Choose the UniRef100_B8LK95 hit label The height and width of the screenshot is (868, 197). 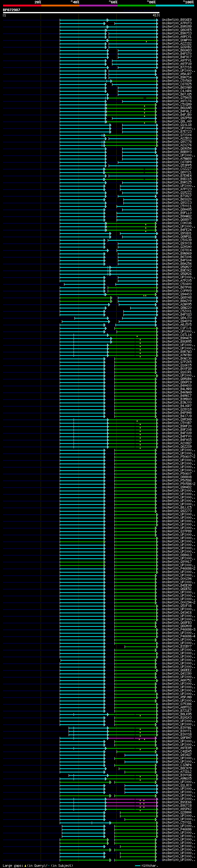(177, 714)
